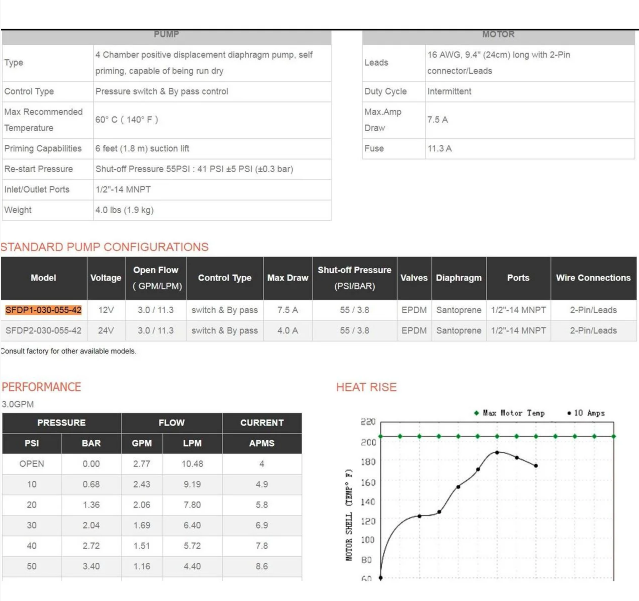Viewport: 639px width, 601px height.
Task: Click the green Max Motor Temp legend marker
Action: (476, 413)
